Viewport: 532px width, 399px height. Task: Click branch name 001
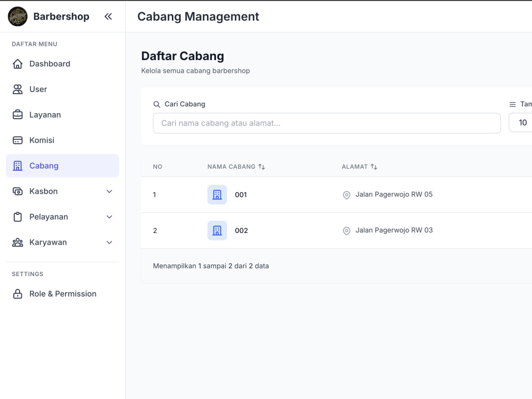coord(241,195)
